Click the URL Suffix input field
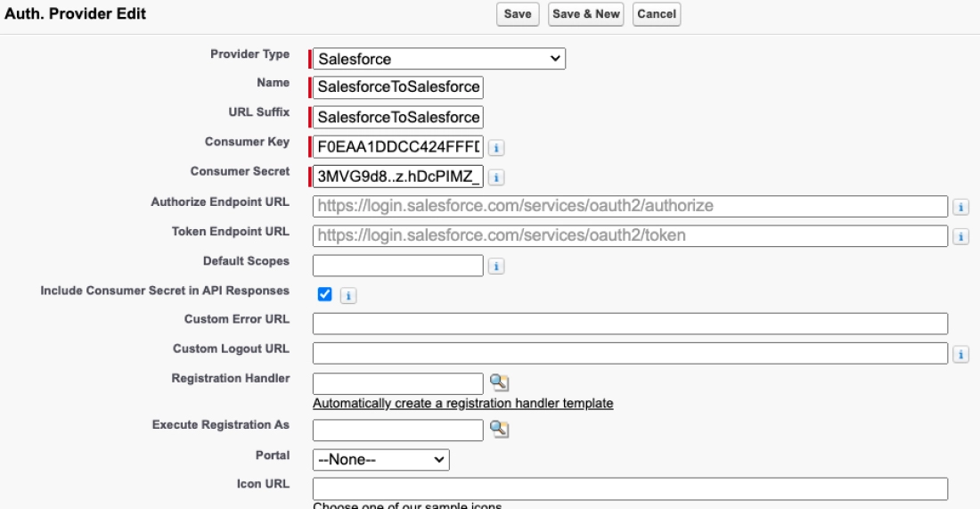Image resolution: width=980 pixels, height=509 pixels. [397, 117]
